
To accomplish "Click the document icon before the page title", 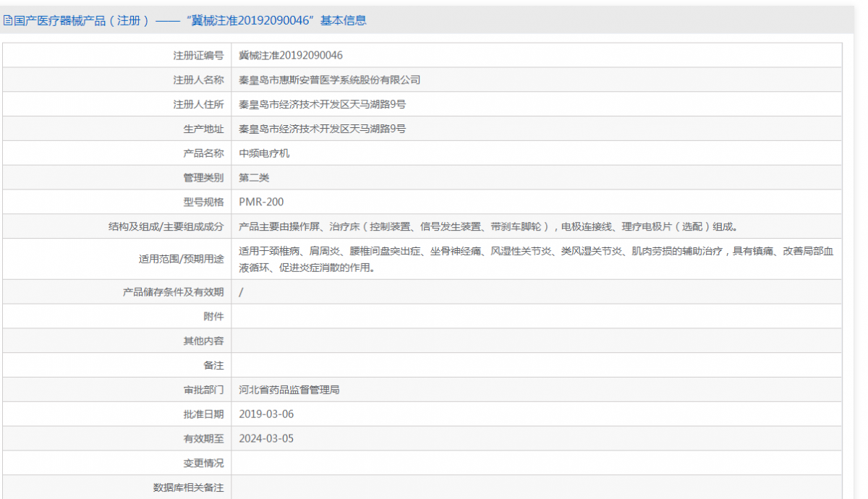I will click(8, 21).
